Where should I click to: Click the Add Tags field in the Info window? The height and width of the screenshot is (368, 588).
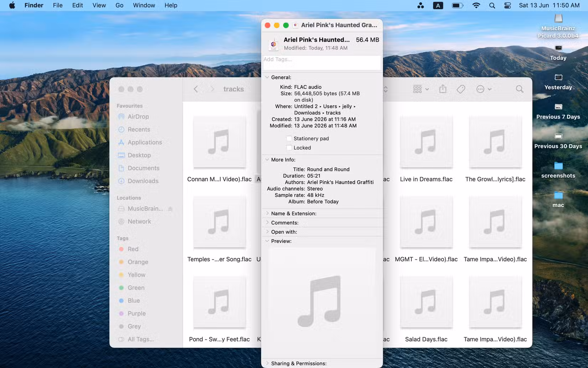322,62
